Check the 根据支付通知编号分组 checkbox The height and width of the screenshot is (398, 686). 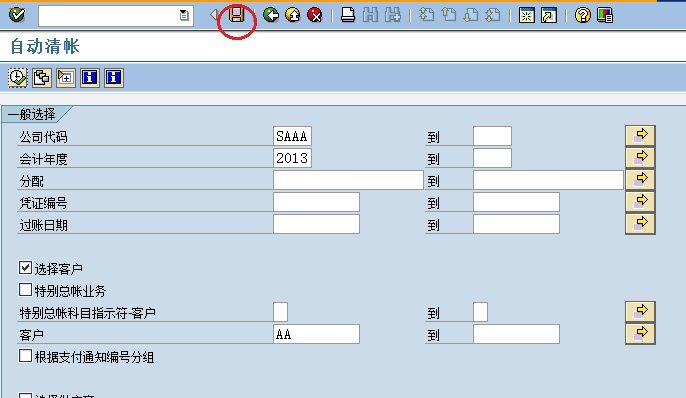tap(25, 356)
